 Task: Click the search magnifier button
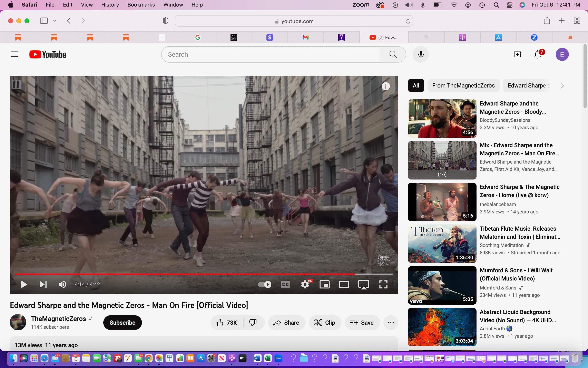393,54
